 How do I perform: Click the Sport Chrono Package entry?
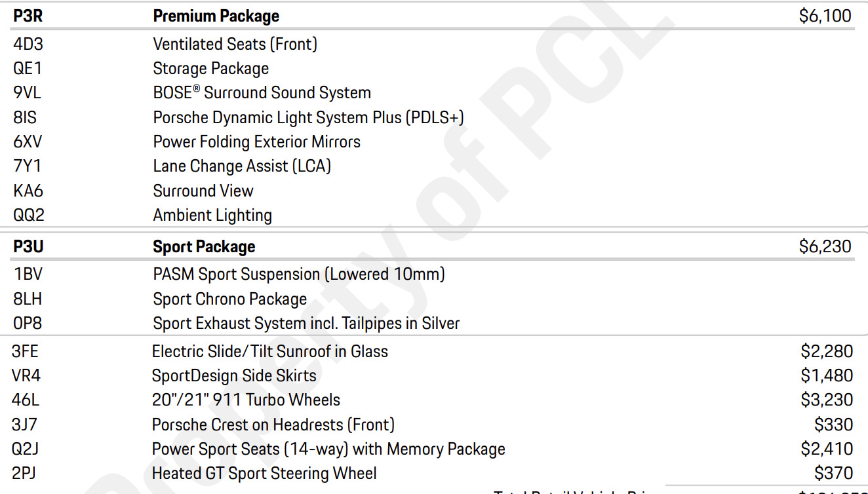point(229,299)
